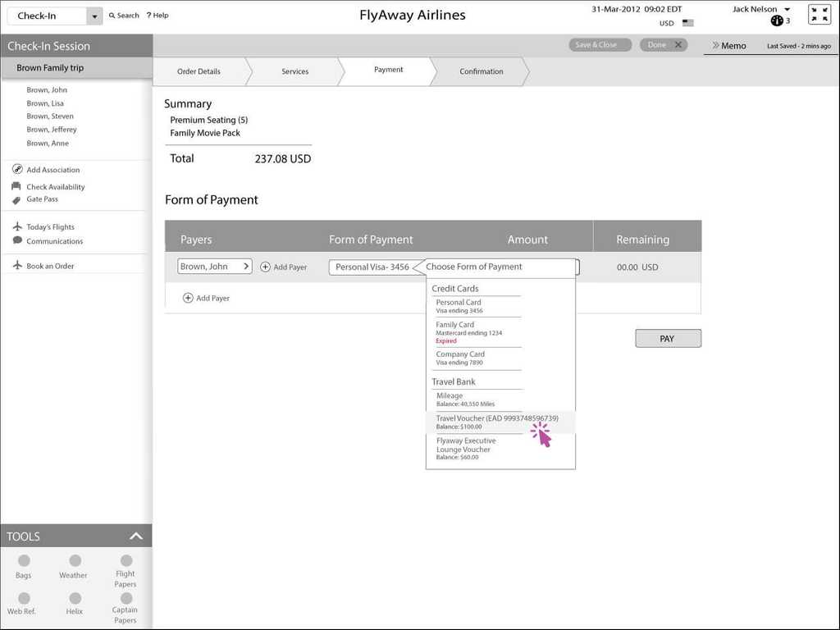Collapse the TOOLS panel chevron
The image size is (840, 630).
click(136, 536)
